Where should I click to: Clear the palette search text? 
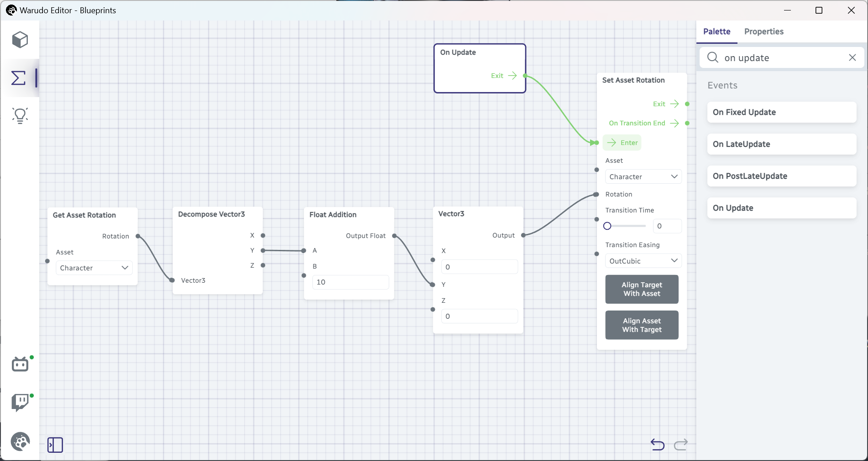coord(852,57)
